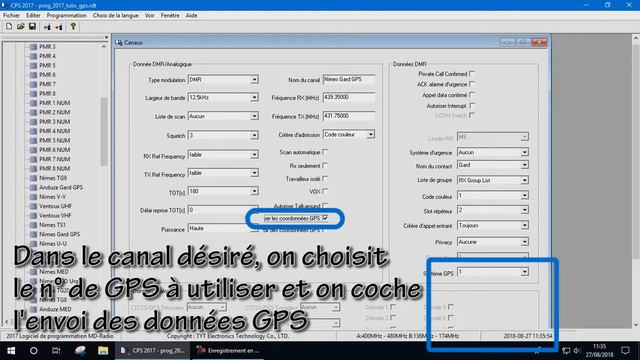The width and height of the screenshot is (640, 360).
Task: Enable Travailleur isolé checkbox
Action: click(325, 178)
